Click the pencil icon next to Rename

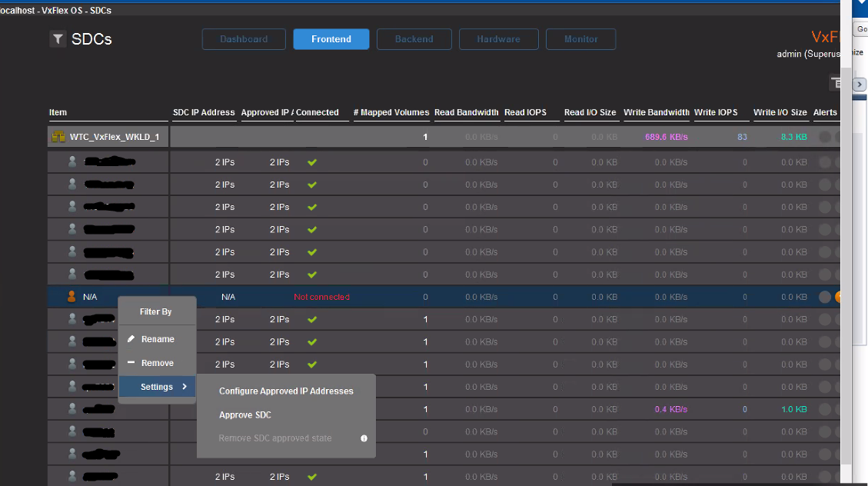(x=131, y=339)
